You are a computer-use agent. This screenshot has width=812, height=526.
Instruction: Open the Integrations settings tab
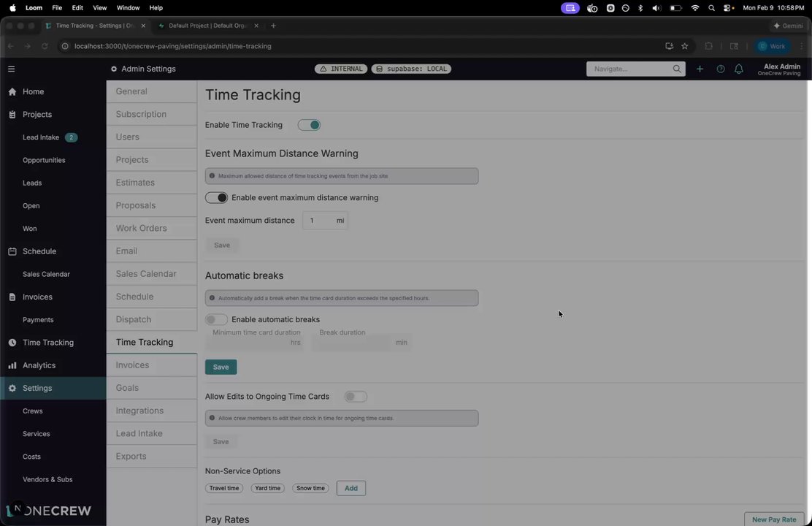click(152, 411)
